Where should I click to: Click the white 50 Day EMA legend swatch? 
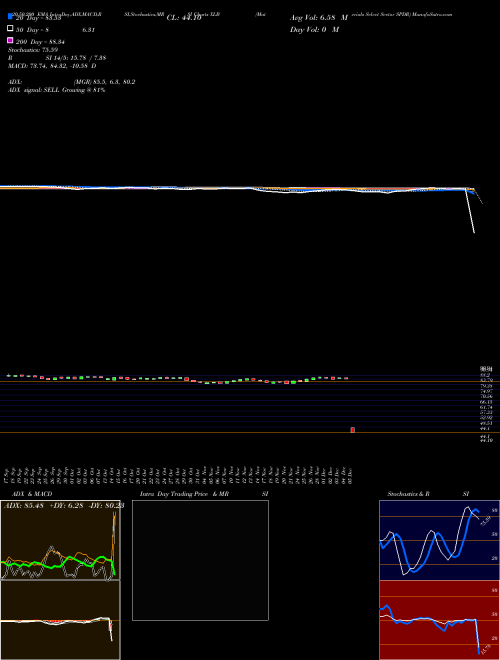(x=11, y=28)
